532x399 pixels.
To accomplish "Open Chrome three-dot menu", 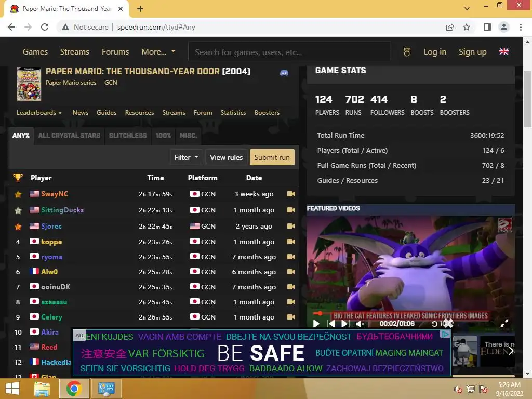I will coord(521,27).
